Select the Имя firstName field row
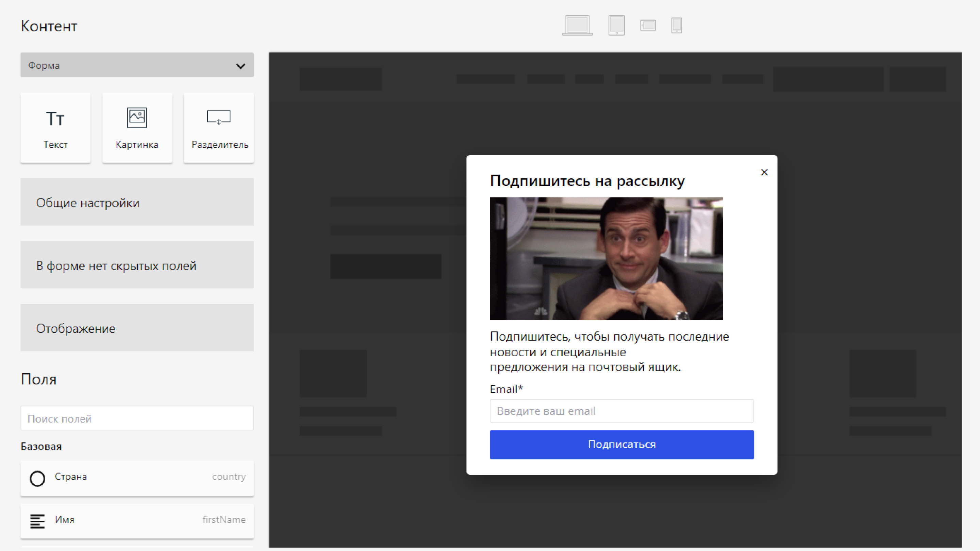Viewport: 980px width, 551px height. [137, 521]
